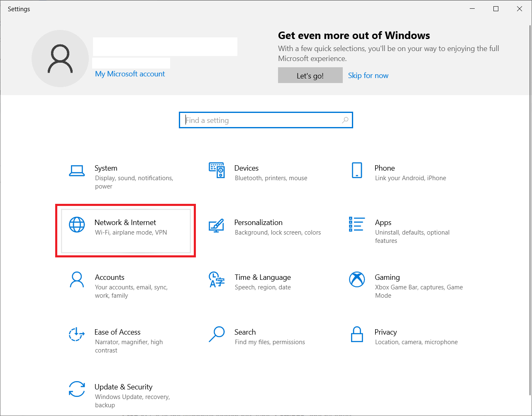Select the Devices category label
This screenshot has height=416, width=532.
point(246,168)
